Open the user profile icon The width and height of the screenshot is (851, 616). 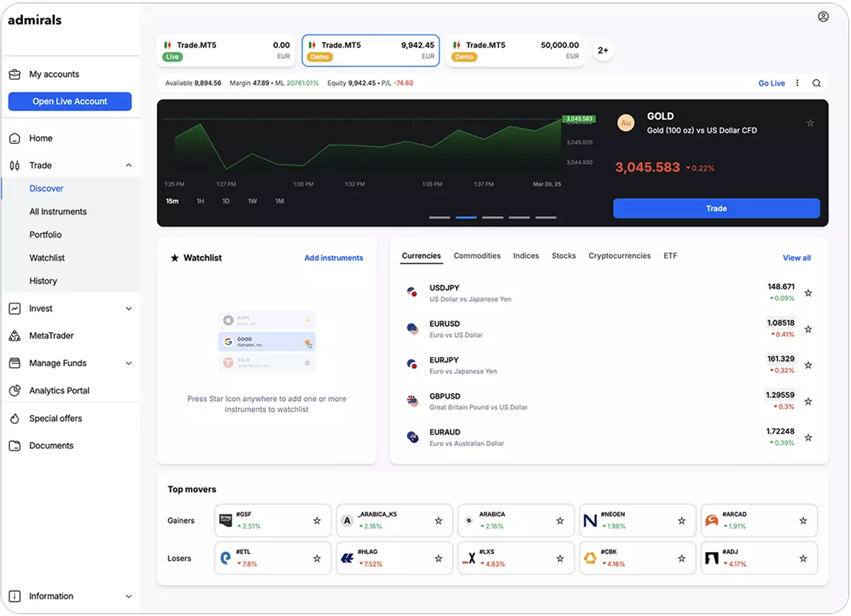pyautogui.click(x=823, y=17)
